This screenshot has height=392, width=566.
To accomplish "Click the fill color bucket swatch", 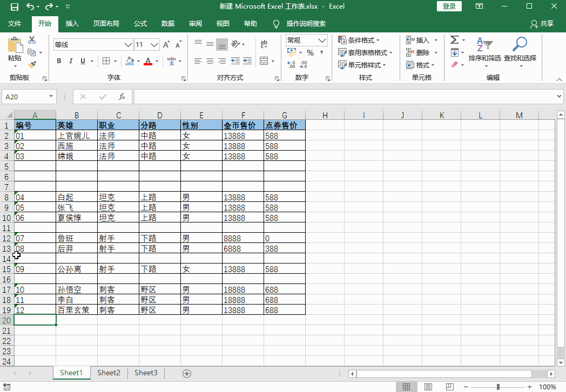I will [130, 61].
